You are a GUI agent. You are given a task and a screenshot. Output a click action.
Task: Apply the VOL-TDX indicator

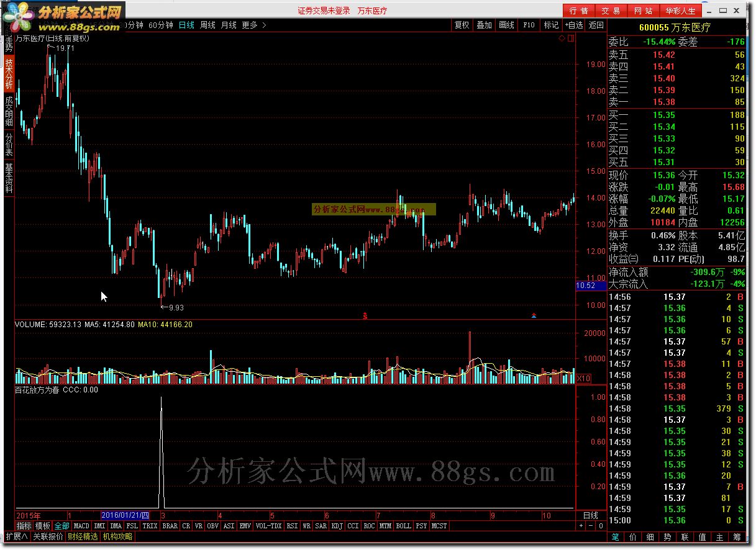268,526
